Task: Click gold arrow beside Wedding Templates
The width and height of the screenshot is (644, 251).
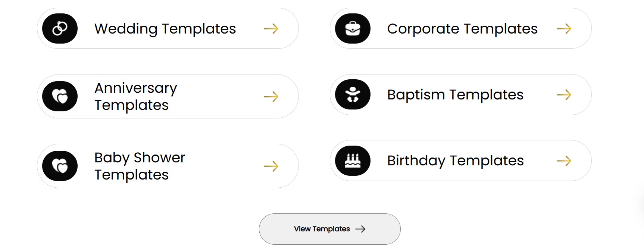Action: click(271, 29)
